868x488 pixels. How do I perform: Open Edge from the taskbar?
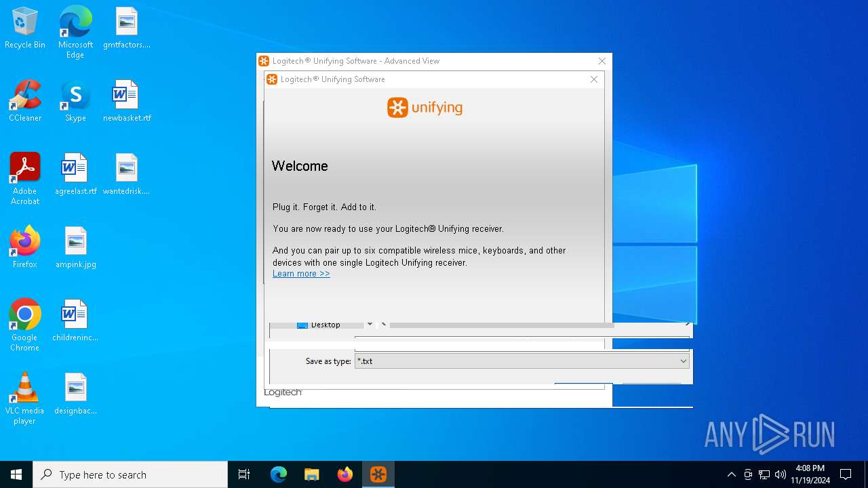(279, 474)
